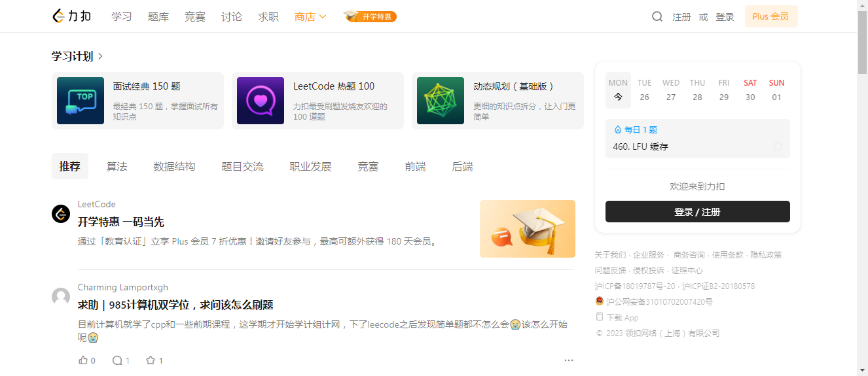Click the page vertical scrollbar thumb
Image resolution: width=868 pixels, height=376 pixels.
pyautogui.click(x=863, y=43)
